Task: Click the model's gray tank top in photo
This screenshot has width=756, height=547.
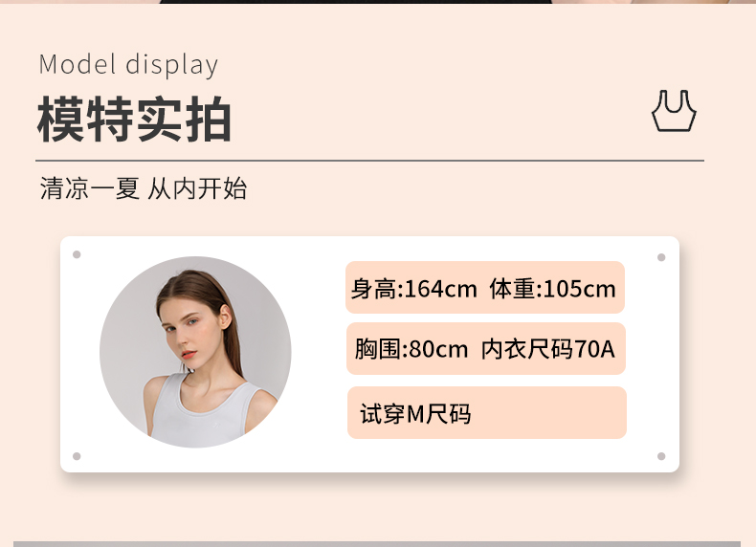Action: point(203,414)
